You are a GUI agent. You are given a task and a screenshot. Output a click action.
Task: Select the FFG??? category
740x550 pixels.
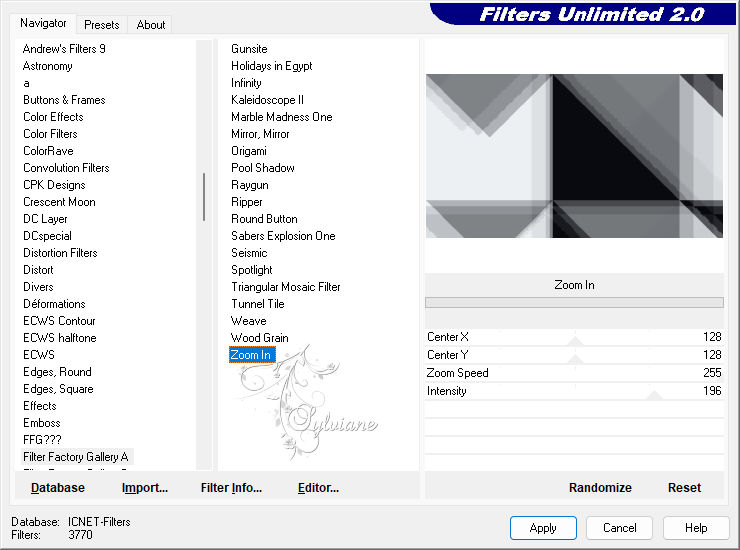click(x=42, y=440)
